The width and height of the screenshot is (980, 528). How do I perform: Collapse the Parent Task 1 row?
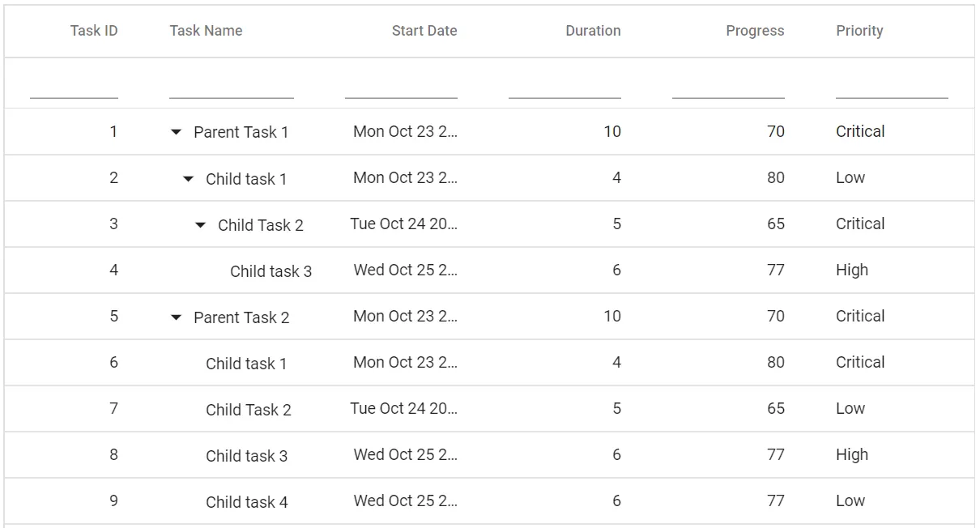177,132
